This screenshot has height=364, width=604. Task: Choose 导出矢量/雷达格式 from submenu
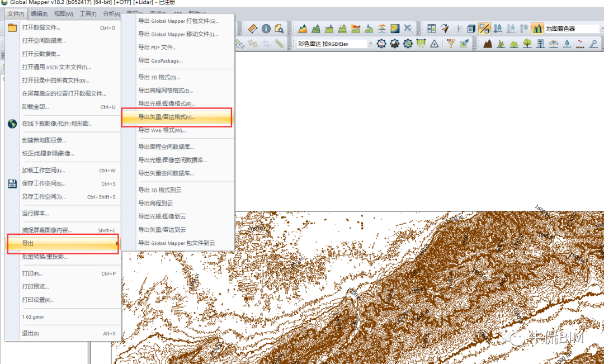point(177,117)
